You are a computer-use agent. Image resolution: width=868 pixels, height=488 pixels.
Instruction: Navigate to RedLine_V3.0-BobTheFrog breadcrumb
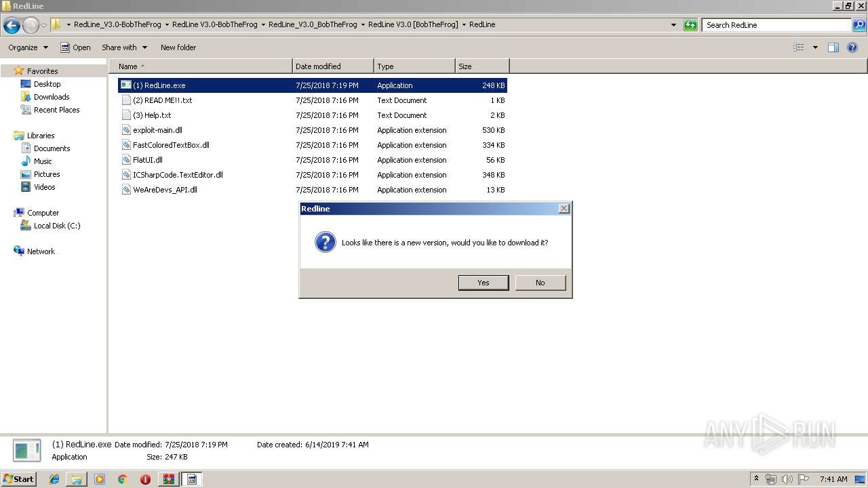tap(117, 24)
